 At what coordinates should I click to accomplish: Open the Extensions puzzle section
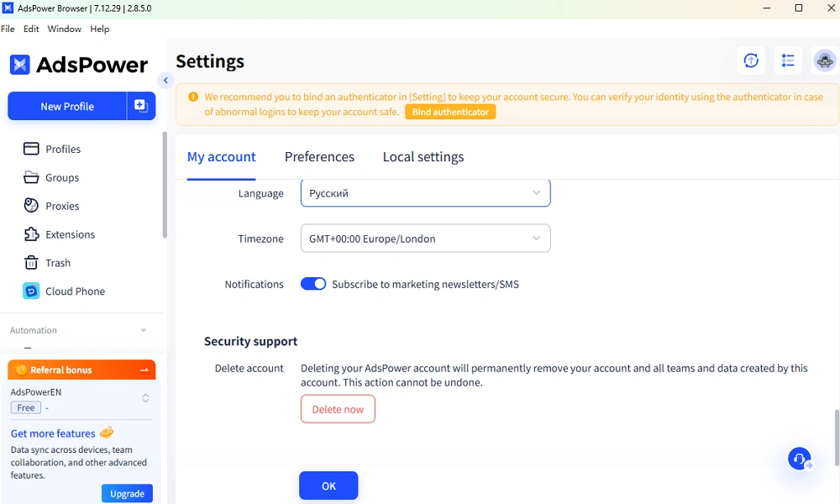pyautogui.click(x=59, y=234)
